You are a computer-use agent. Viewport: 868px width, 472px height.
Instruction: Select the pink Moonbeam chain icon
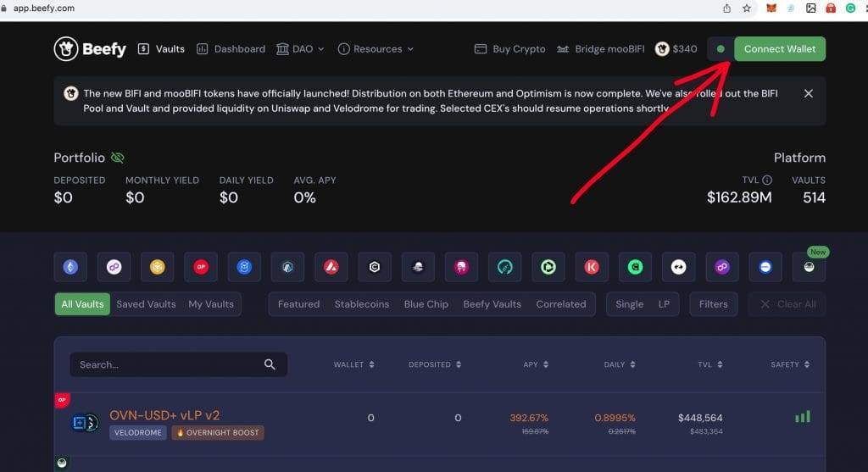coord(461,267)
